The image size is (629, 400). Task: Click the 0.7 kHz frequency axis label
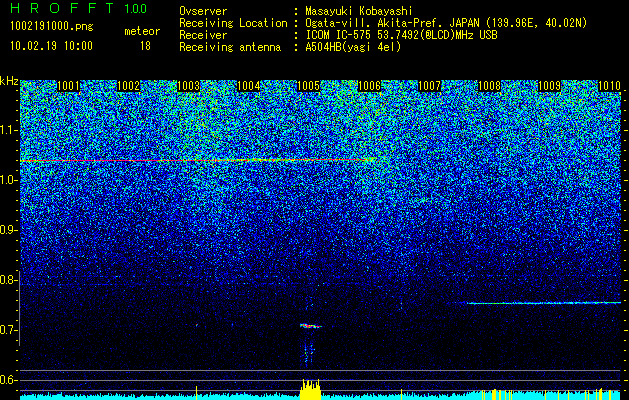point(7,330)
